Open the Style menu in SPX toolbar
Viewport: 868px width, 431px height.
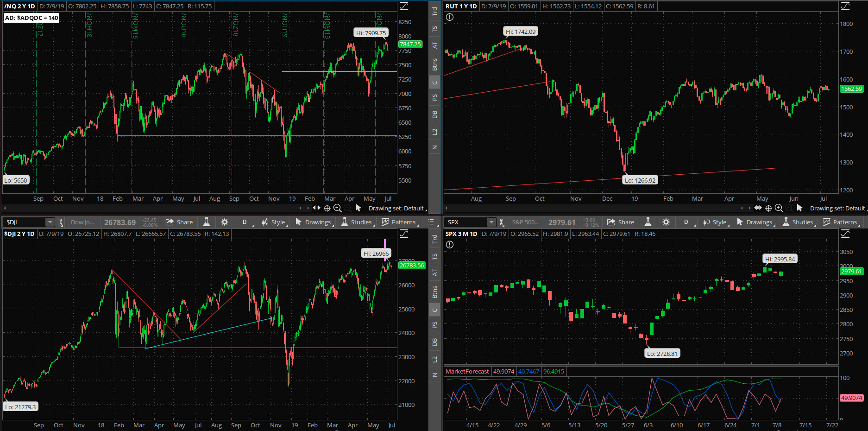coord(715,222)
